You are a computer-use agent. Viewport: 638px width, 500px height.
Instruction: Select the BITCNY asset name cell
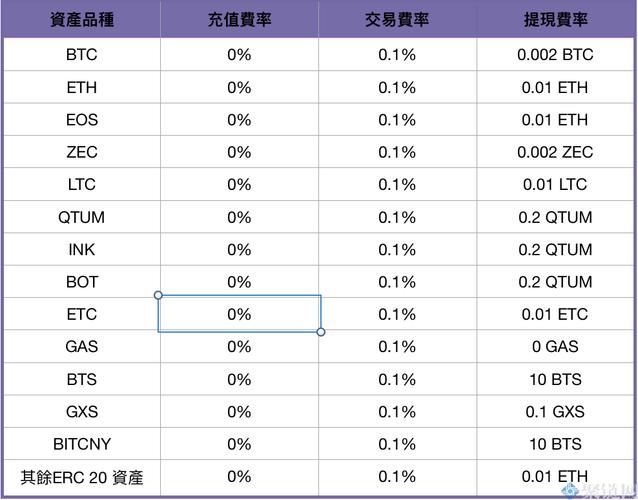(82, 443)
